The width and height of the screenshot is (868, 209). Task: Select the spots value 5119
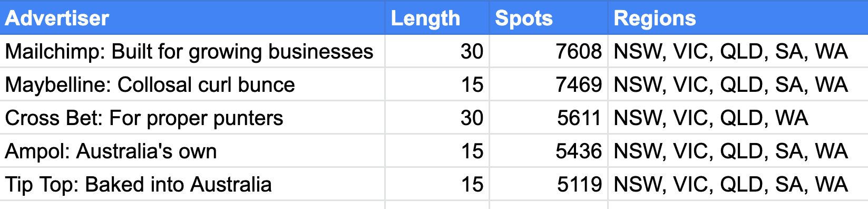[549, 184]
